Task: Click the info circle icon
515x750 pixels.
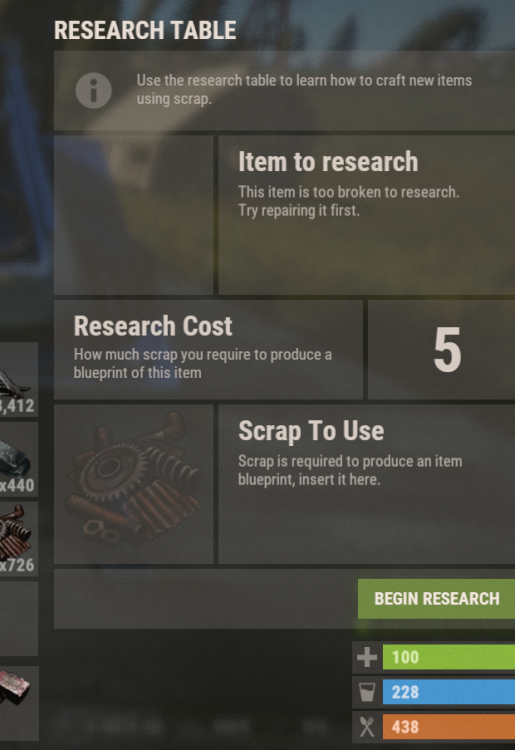Action: [x=94, y=90]
